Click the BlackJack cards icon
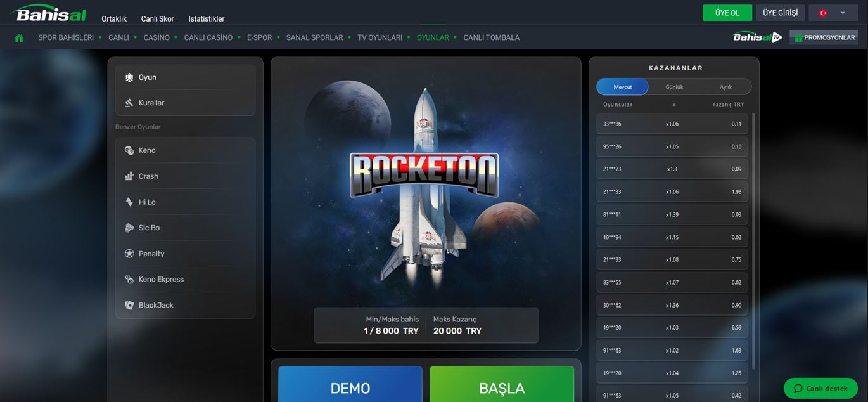 (129, 305)
